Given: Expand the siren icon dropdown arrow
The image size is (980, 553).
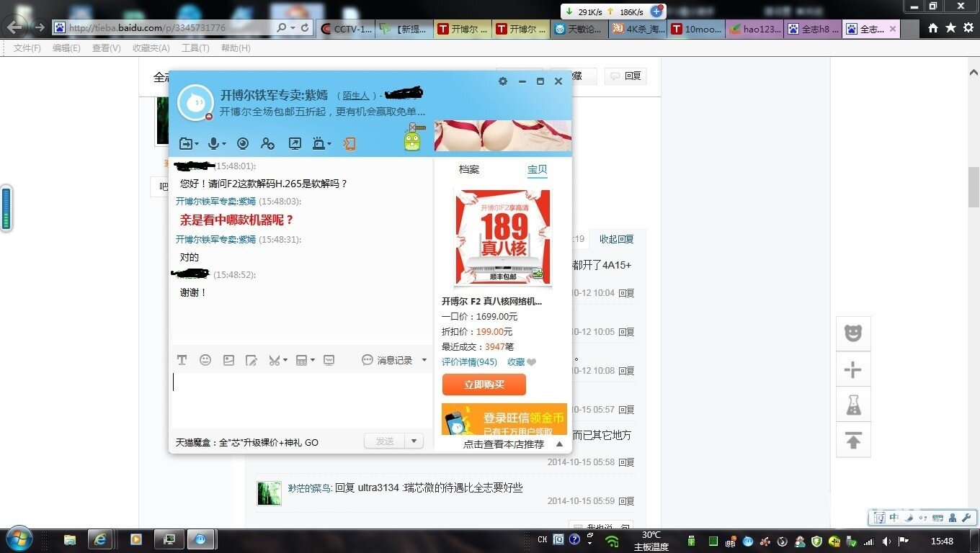Looking at the screenshot, I should click(x=330, y=145).
